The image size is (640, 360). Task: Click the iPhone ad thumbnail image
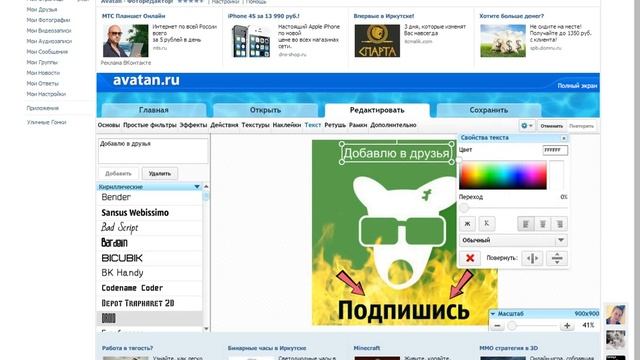tap(251, 41)
